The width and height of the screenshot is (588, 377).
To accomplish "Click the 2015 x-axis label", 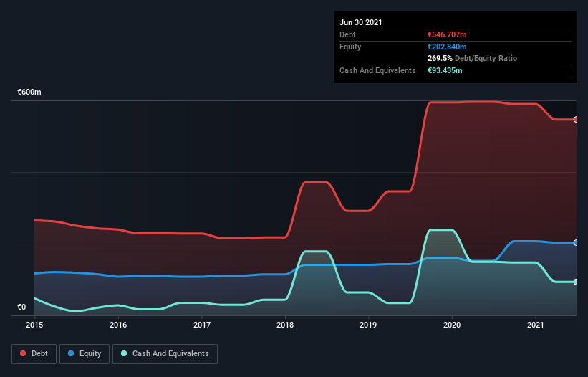I will 34,325.
